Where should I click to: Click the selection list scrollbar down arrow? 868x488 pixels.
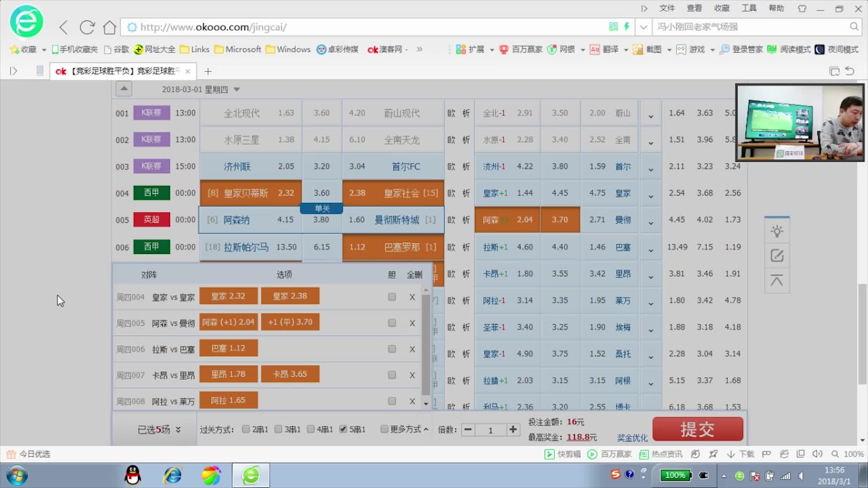425,404
